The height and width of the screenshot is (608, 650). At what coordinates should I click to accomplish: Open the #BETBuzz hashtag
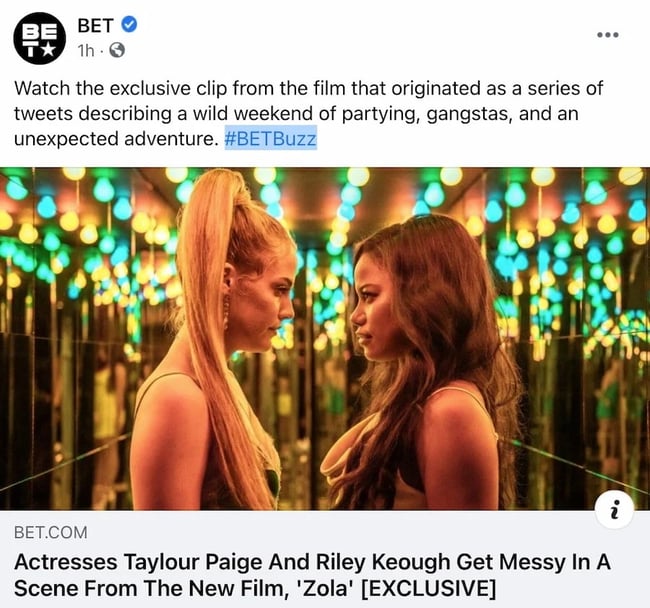270,140
